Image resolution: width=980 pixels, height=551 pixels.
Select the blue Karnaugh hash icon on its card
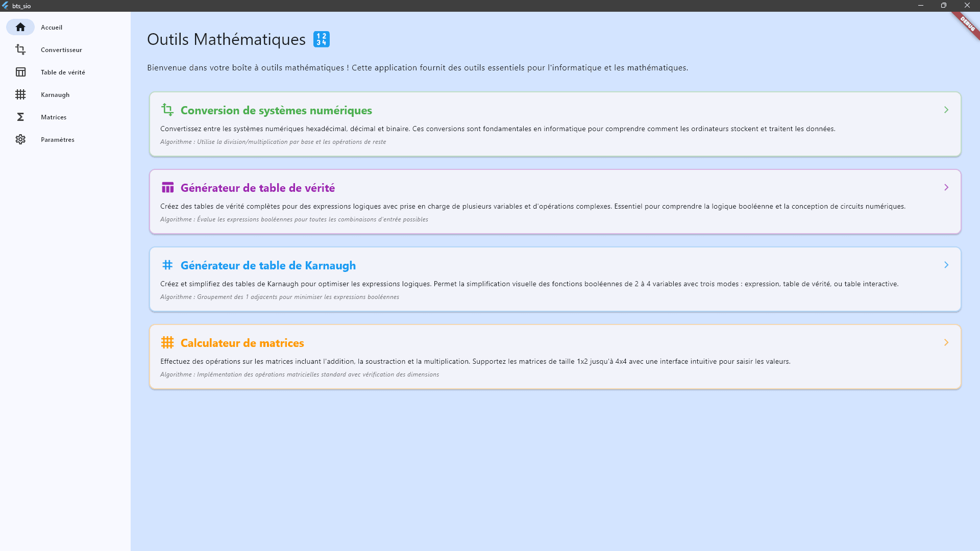point(168,265)
